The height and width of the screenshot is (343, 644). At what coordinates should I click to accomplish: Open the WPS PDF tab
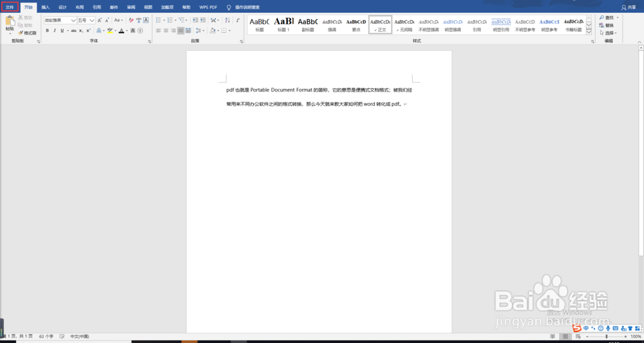coord(208,7)
